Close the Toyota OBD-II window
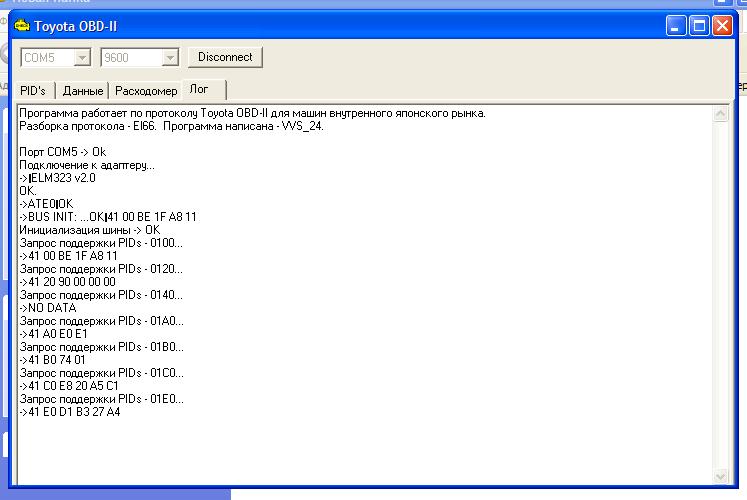Screen dimensions: 747x500 click(x=722, y=26)
